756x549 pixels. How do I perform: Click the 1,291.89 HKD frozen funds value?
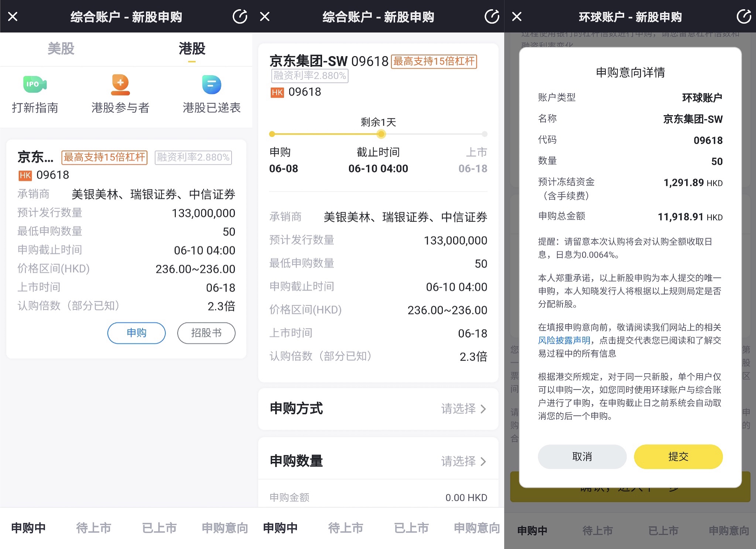coord(693,183)
